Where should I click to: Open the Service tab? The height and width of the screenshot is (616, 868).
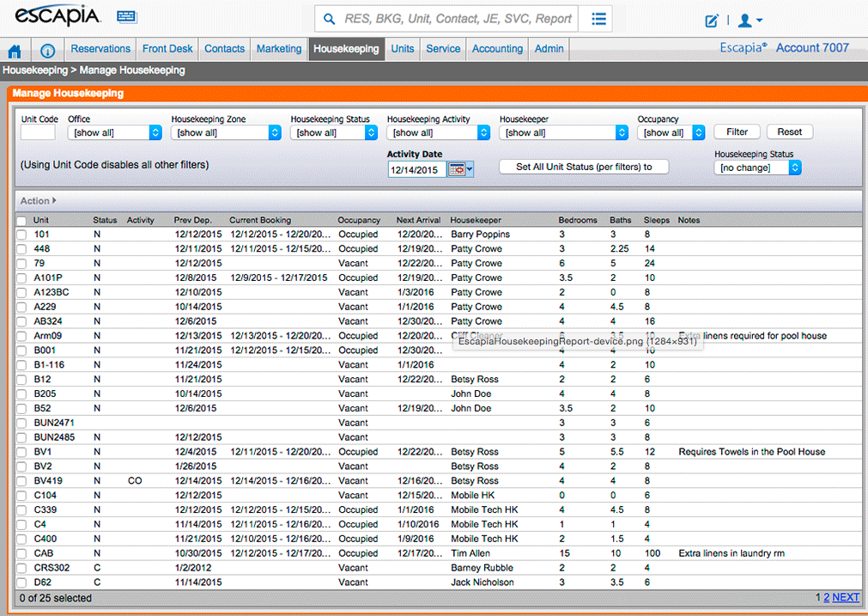[x=443, y=49]
